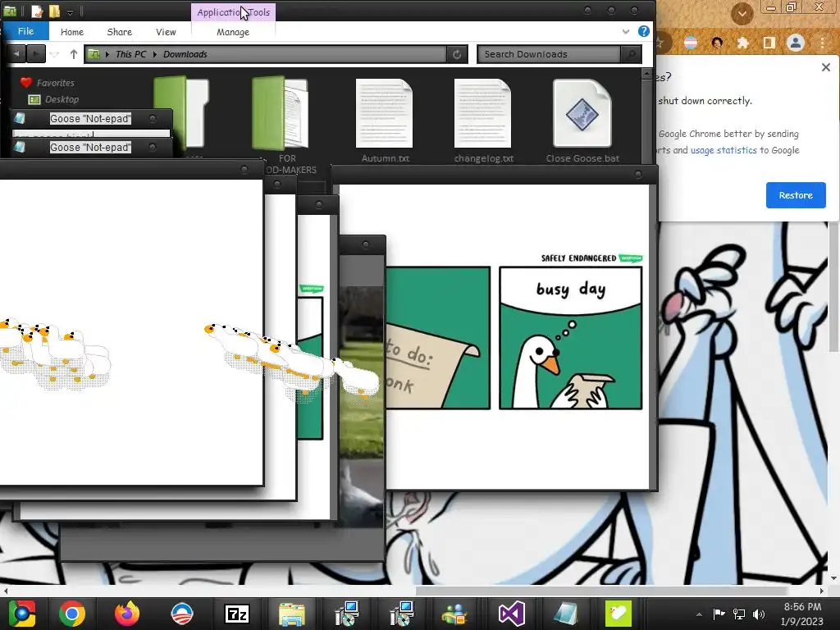Refresh the Downloads folder view
This screenshot has height=630, width=840.
pos(457,54)
